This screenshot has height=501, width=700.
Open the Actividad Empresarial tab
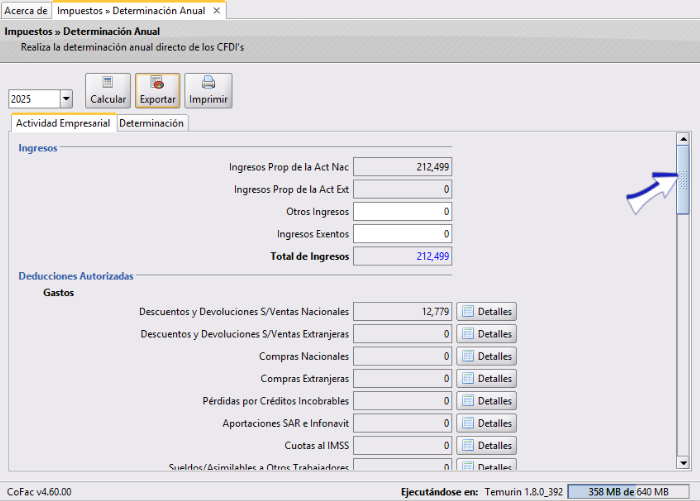(63, 123)
